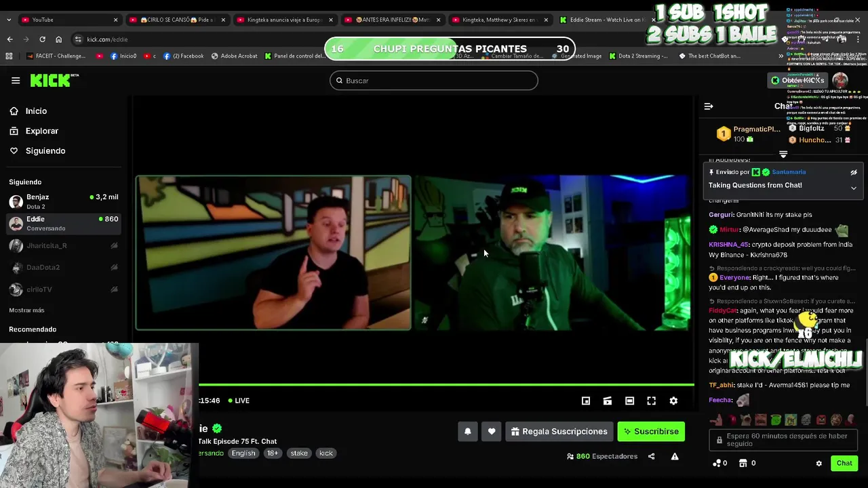Toggle mini player mode icon

point(586,401)
